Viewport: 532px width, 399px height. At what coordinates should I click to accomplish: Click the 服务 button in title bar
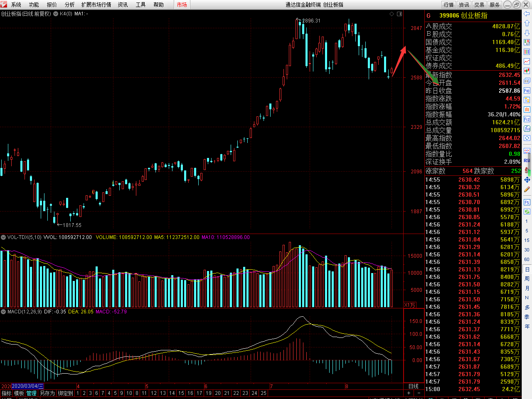495,5
